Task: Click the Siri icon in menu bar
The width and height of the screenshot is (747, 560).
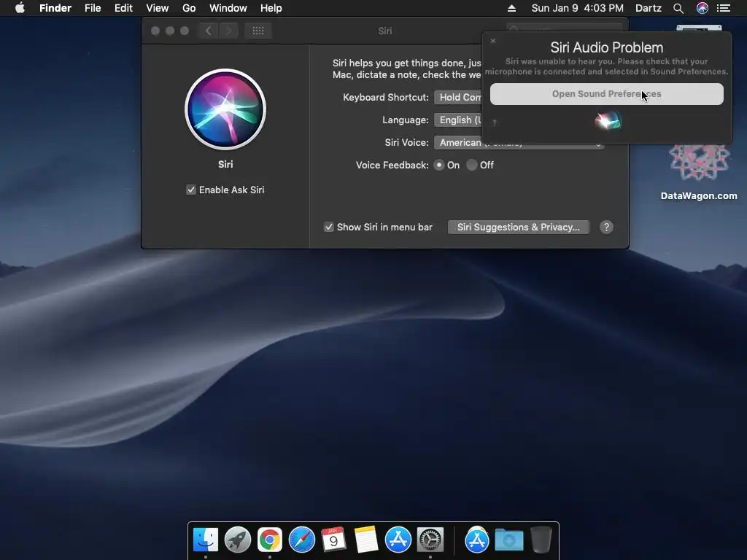Action: point(703,8)
